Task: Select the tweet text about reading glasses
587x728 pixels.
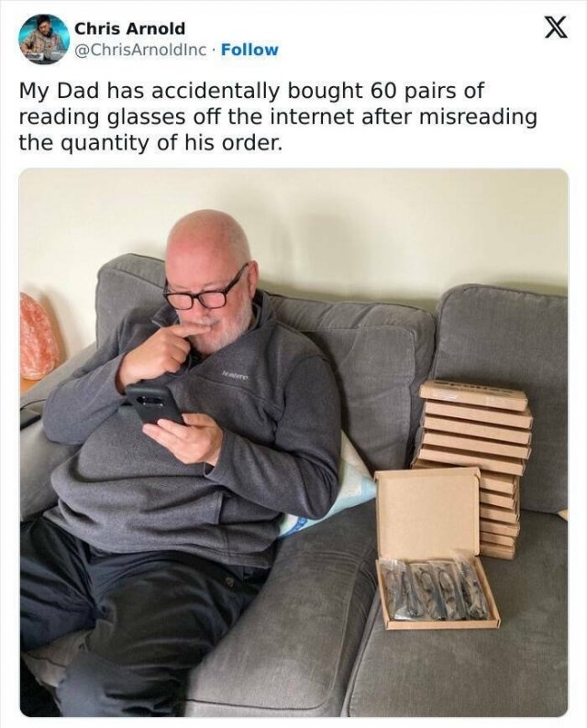Action: tap(278, 116)
